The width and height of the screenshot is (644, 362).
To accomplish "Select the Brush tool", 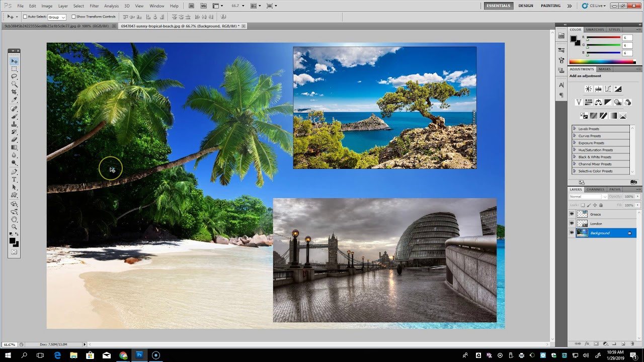I will pos(14,117).
